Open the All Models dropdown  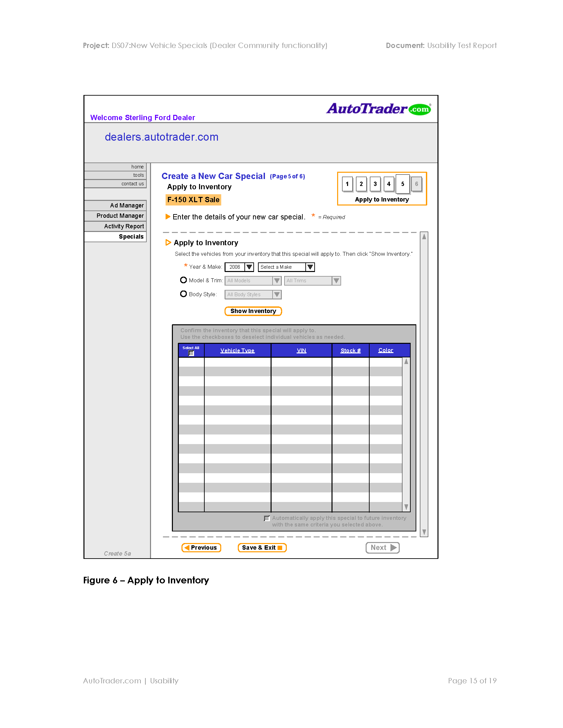click(253, 281)
